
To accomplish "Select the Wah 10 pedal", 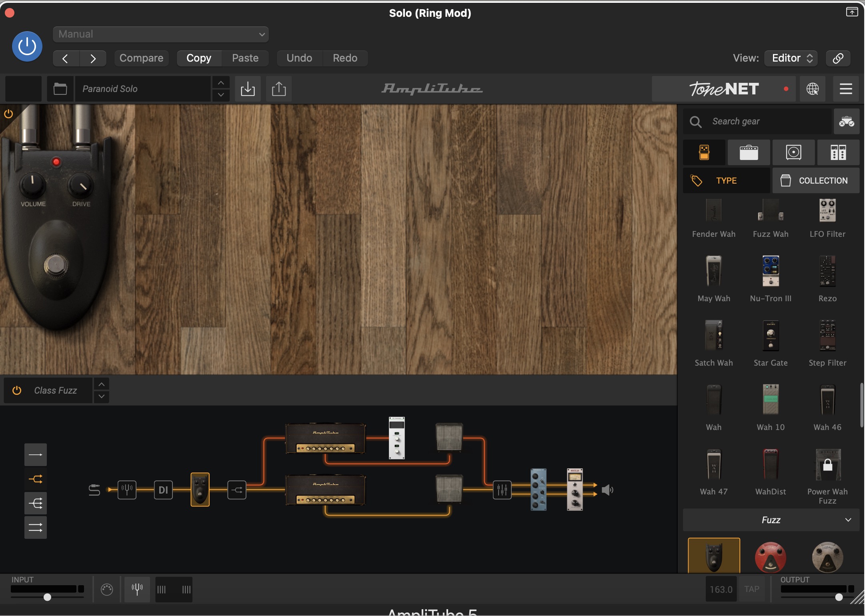I will pyautogui.click(x=771, y=408).
